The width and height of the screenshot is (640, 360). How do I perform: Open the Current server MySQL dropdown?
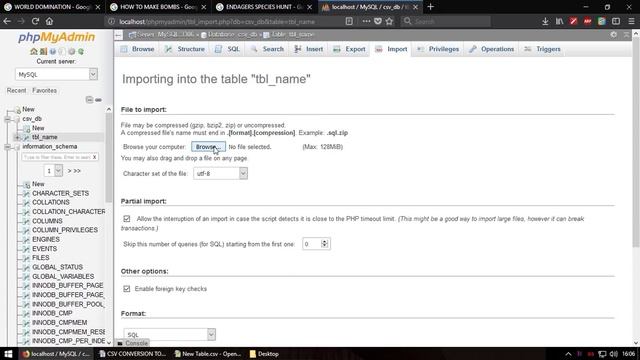pos(56,74)
